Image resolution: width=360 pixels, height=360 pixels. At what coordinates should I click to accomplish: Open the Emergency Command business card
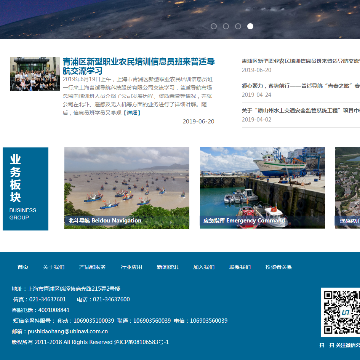pos(262,188)
